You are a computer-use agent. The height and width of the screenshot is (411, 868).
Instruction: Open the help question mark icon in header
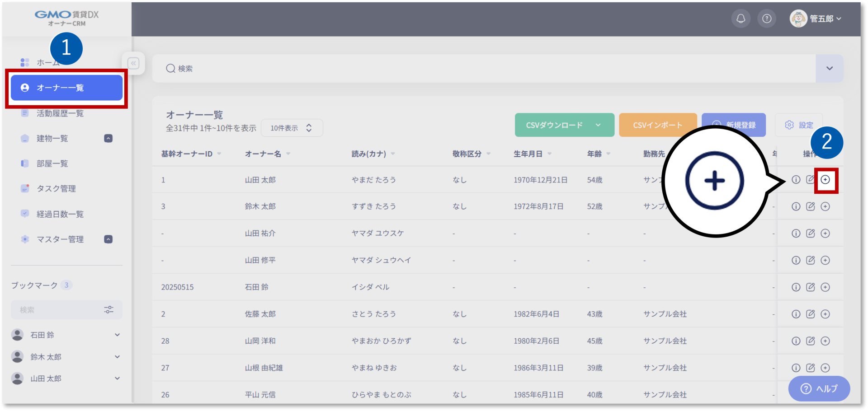[767, 19]
